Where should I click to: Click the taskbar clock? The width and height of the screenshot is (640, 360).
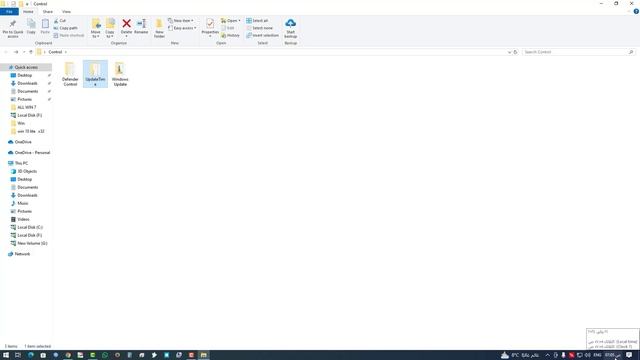point(612,355)
